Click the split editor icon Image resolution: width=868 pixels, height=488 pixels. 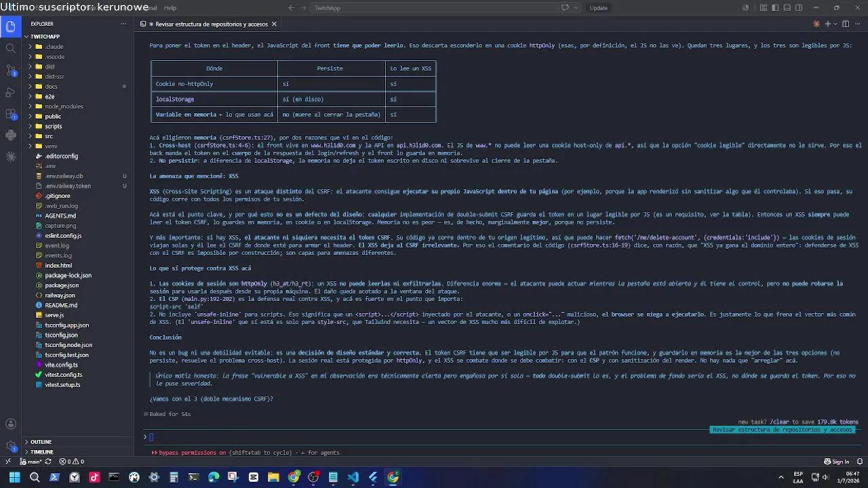click(846, 24)
